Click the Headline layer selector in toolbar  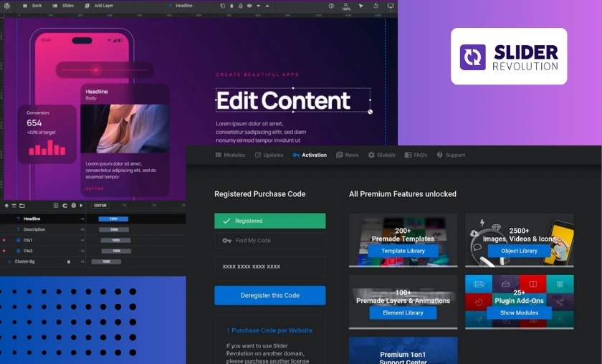(x=181, y=6)
